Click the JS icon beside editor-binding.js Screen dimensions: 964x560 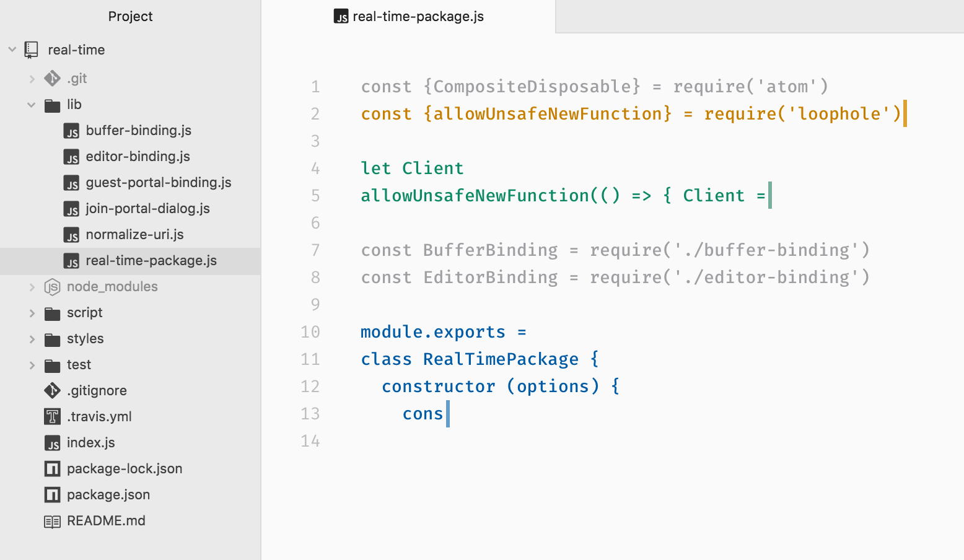pyautogui.click(x=72, y=157)
